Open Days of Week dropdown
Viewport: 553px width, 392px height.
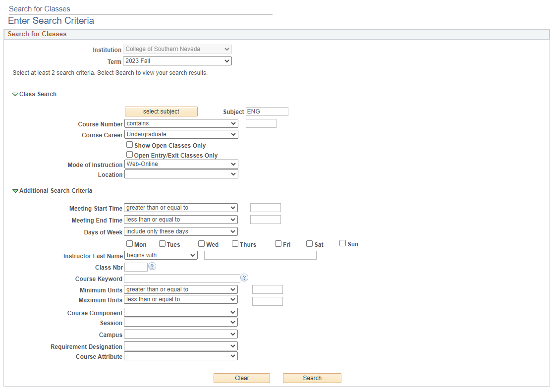tap(181, 231)
